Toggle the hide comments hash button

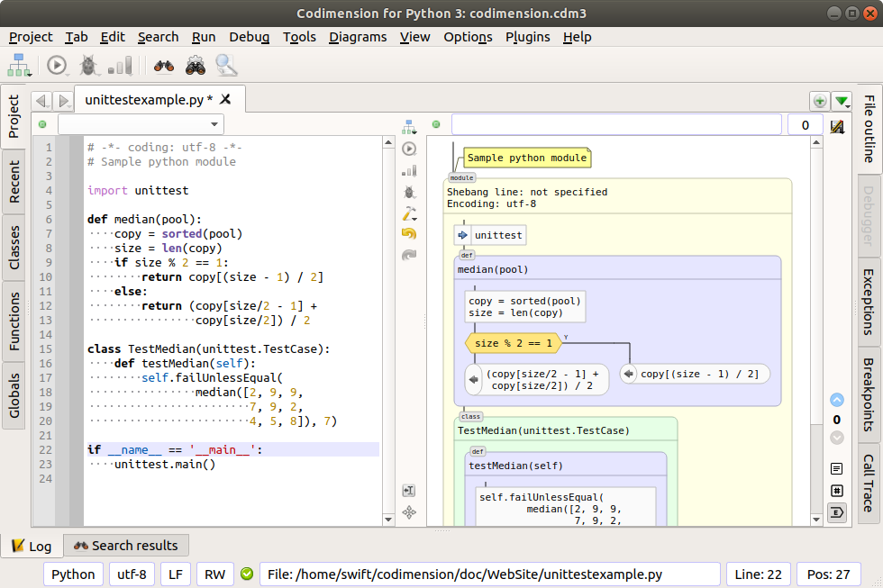point(837,491)
